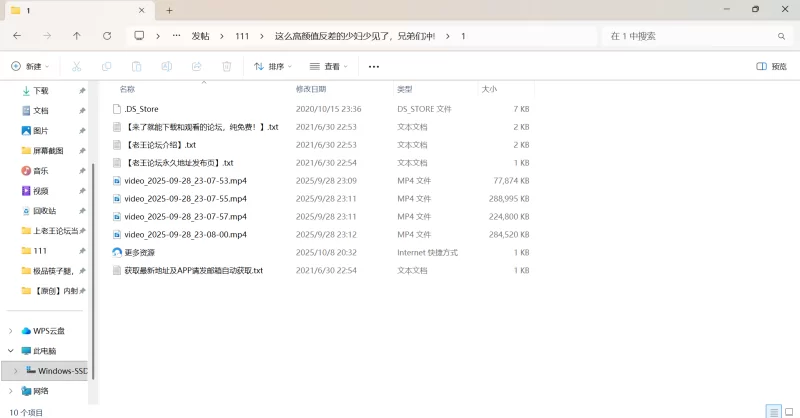
Task: Sort by the 修改日期 column header
Action: 311,89
